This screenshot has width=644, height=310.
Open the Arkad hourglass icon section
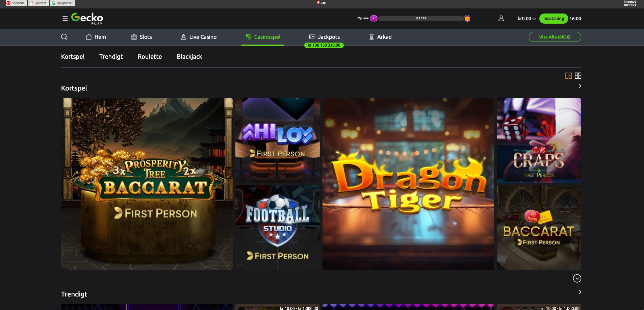point(371,37)
